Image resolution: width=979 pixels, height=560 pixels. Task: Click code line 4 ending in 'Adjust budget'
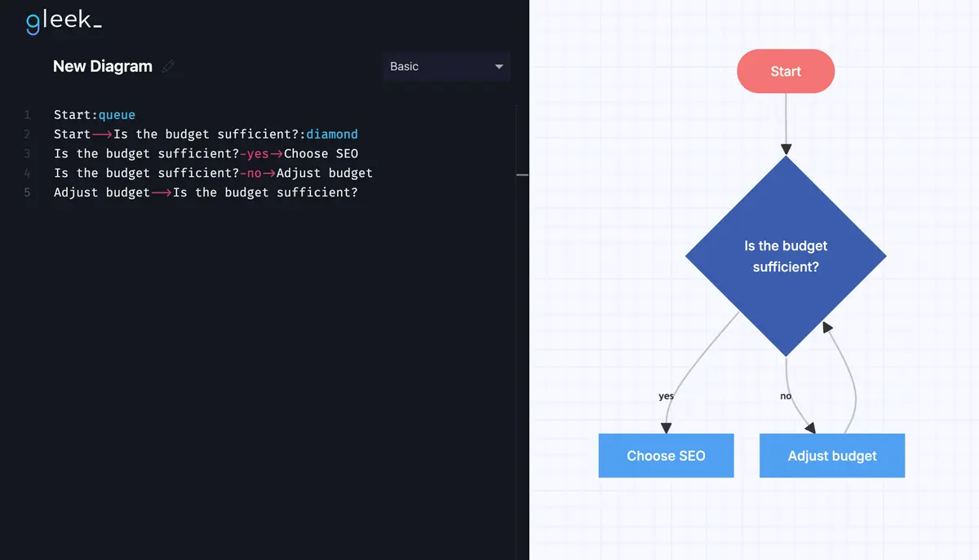pyautogui.click(x=213, y=174)
